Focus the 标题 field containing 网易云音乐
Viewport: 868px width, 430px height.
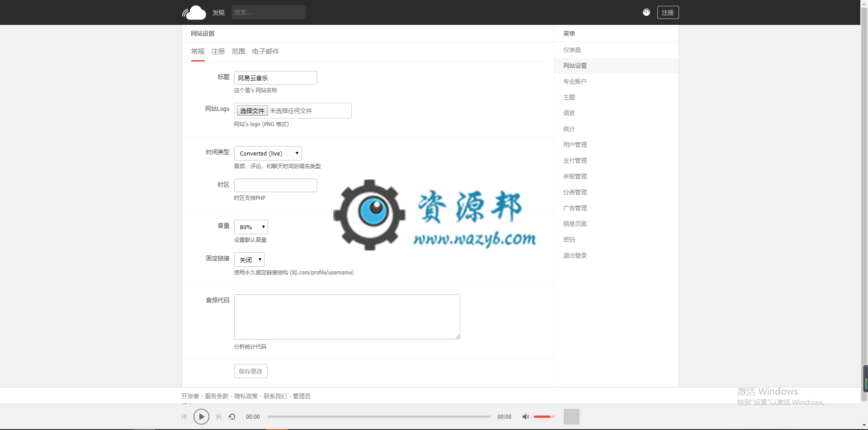click(276, 78)
